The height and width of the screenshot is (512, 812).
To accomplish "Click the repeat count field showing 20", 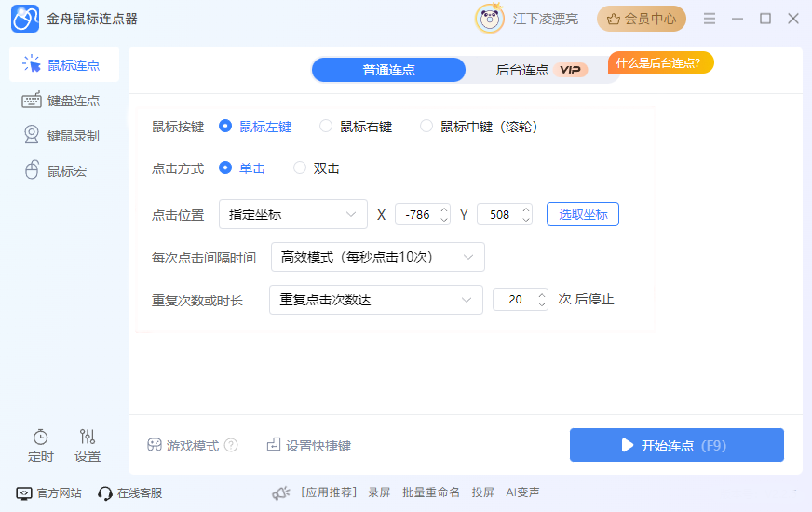I will [x=515, y=299].
